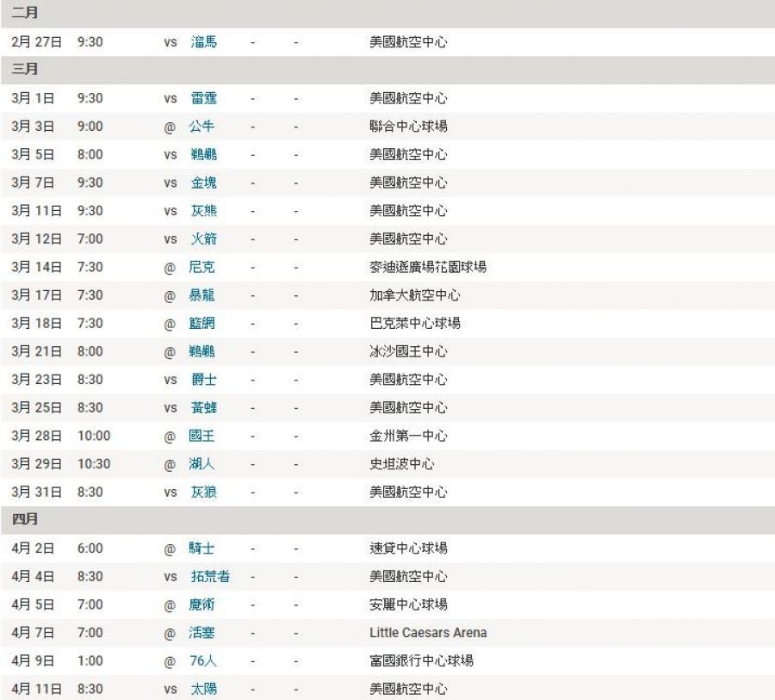
Task: Select the venue Little Caesars Arena
Action: pyautogui.click(x=428, y=633)
